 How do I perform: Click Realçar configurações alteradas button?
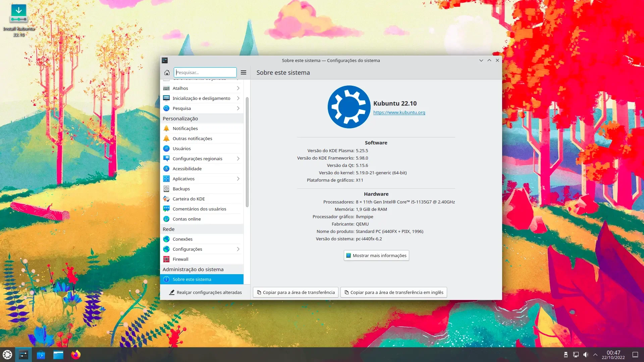point(205,292)
